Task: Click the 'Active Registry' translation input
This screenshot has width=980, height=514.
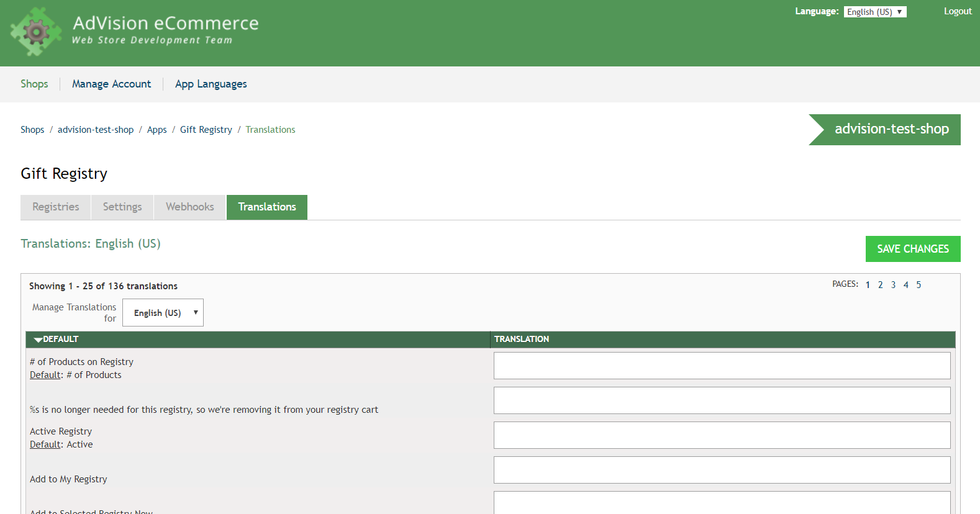Action: pyautogui.click(x=722, y=435)
